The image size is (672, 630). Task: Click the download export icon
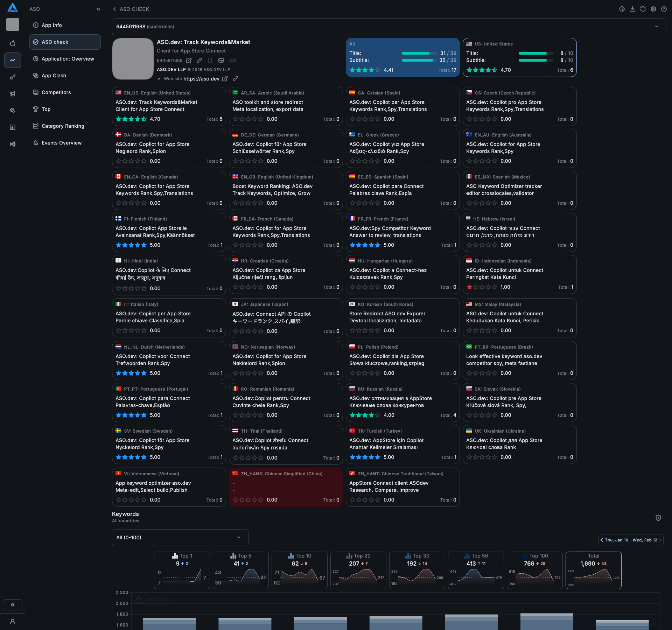pos(632,9)
